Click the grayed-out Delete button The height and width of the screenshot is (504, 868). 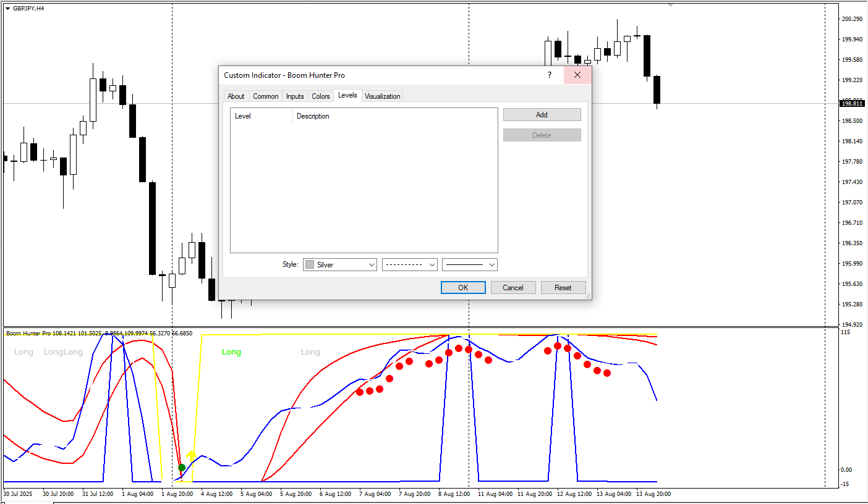coord(542,135)
